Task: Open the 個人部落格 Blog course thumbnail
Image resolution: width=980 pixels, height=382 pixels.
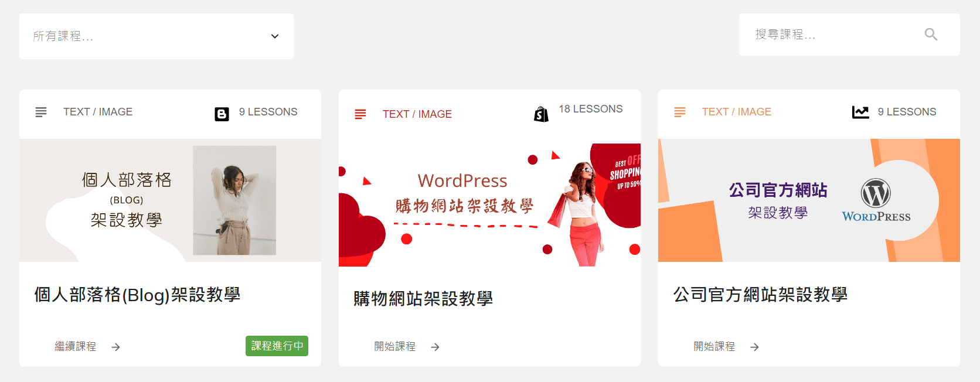Action: 170,200
